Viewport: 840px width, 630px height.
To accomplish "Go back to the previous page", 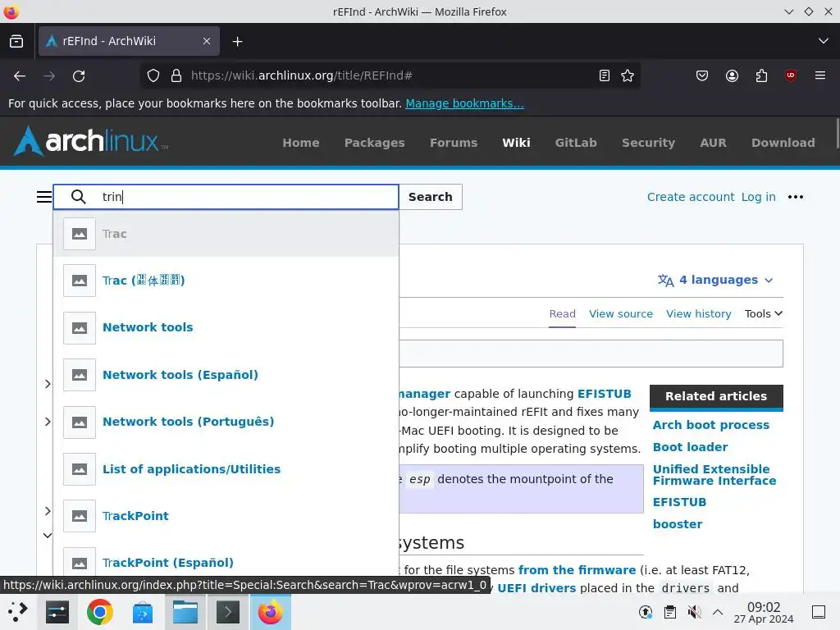I will pyautogui.click(x=20, y=76).
